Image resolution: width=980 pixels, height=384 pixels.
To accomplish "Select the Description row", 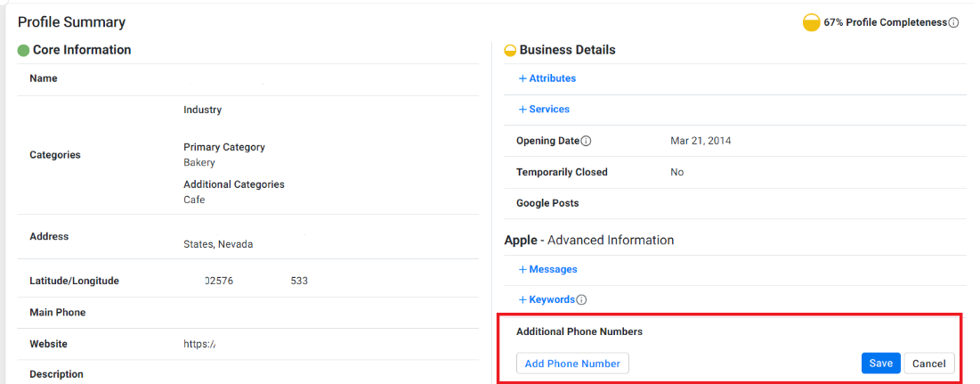I will (248, 374).
